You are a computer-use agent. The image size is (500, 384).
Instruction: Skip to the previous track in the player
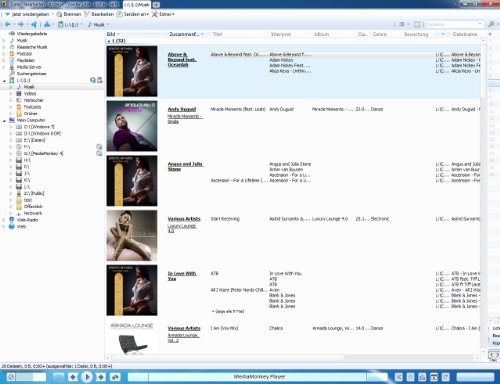point(73,377)
